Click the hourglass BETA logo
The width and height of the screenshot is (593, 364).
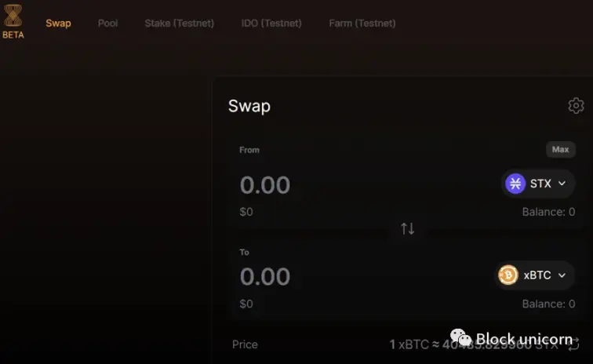(x=13, y=21)
